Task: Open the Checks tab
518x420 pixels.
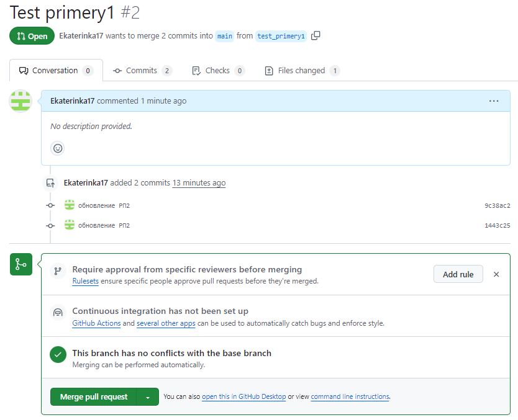Action: click(217, 71)
